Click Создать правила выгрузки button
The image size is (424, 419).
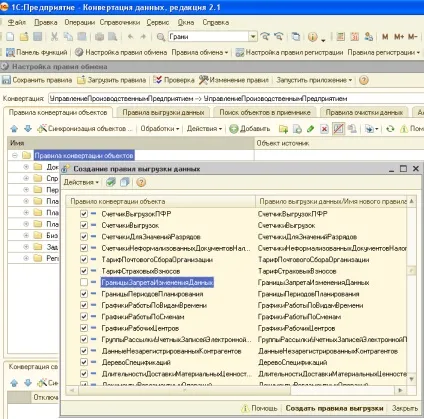click(334, 408)
